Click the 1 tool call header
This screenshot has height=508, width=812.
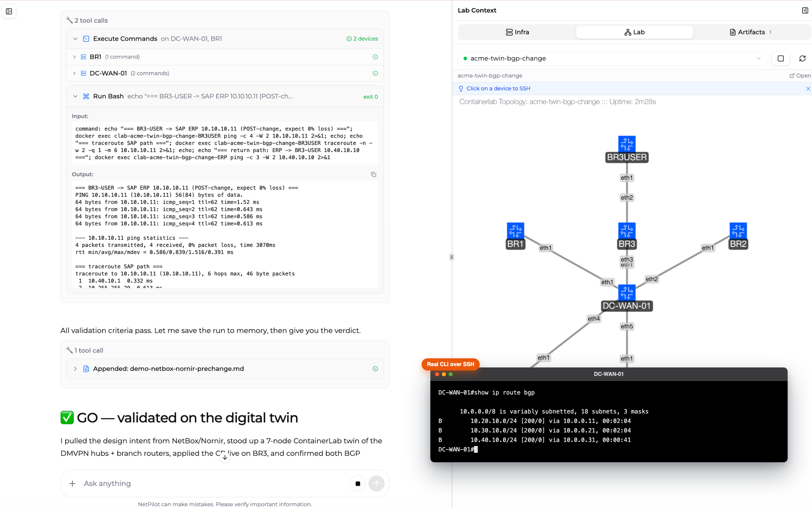pyautogui.click(x=85, y=351)
